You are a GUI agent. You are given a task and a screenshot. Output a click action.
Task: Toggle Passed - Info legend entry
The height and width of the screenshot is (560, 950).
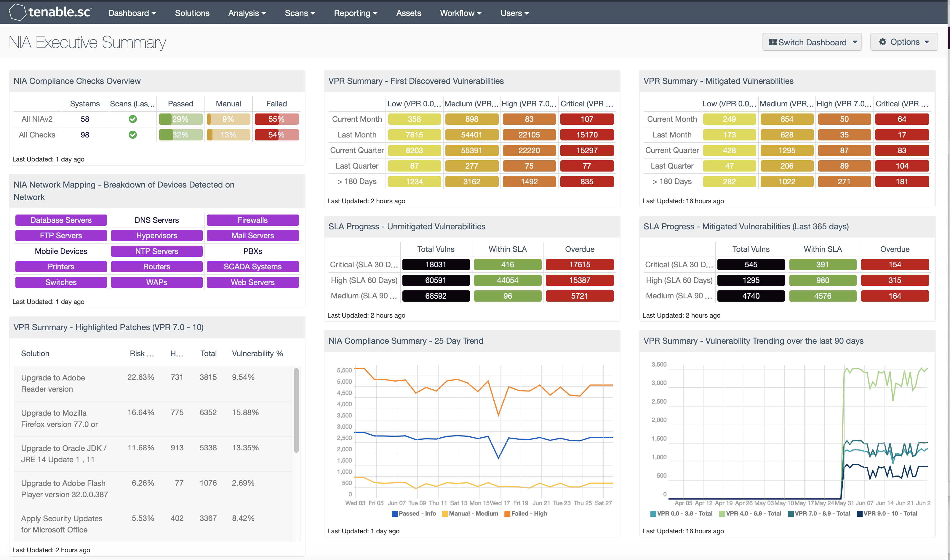(x=414, y=513)
